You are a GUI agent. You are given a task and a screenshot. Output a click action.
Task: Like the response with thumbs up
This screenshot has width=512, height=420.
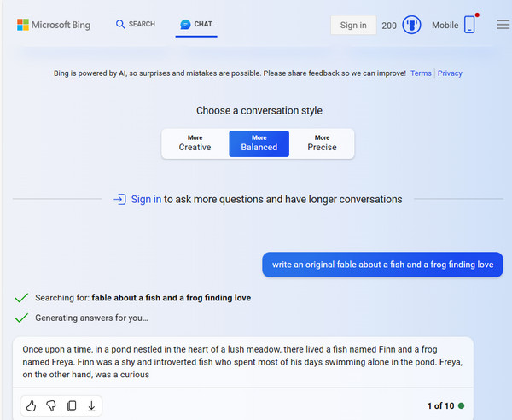[31, 406]
